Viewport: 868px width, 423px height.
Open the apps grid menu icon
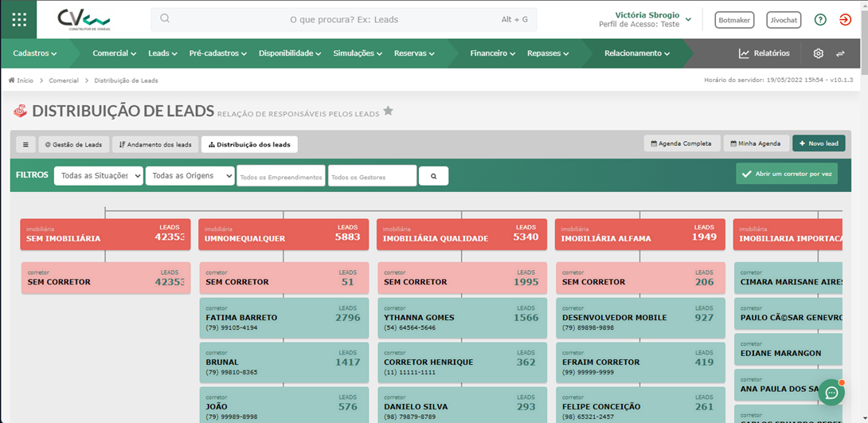click(x=19, y=19)
